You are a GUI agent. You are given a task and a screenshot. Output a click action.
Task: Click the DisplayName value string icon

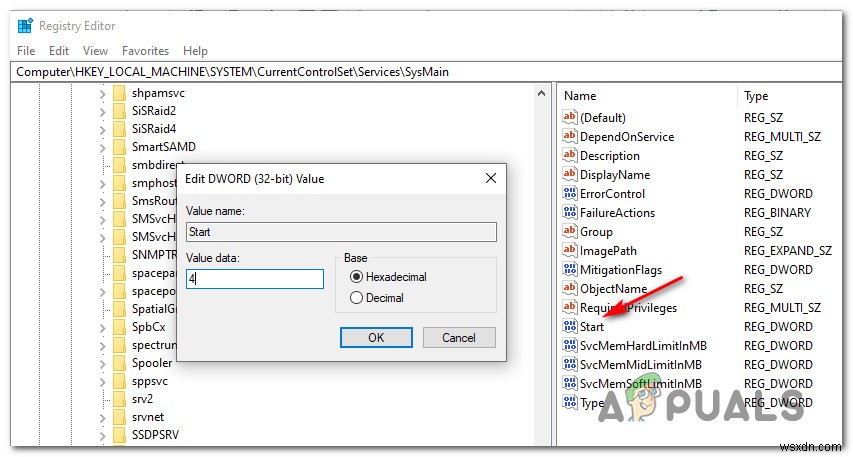click(x=570, y=174)
